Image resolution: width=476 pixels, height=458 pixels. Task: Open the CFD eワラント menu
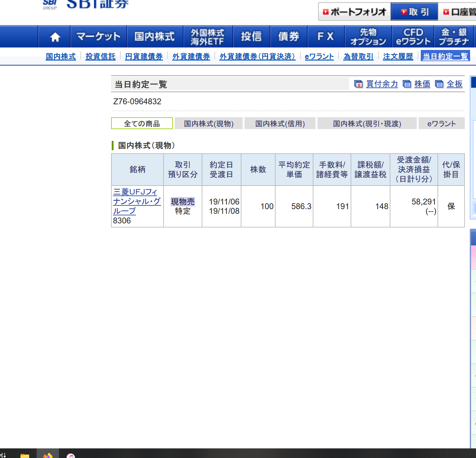(x=413, y=37)
